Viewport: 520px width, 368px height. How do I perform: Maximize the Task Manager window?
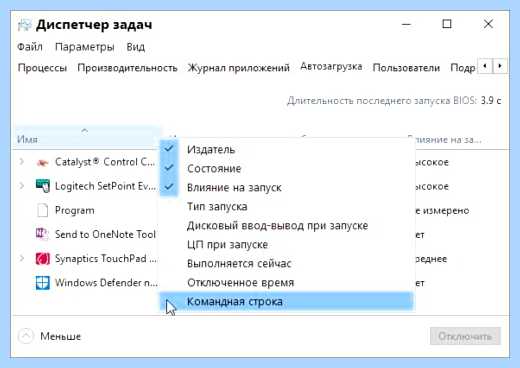pos(447,24)
